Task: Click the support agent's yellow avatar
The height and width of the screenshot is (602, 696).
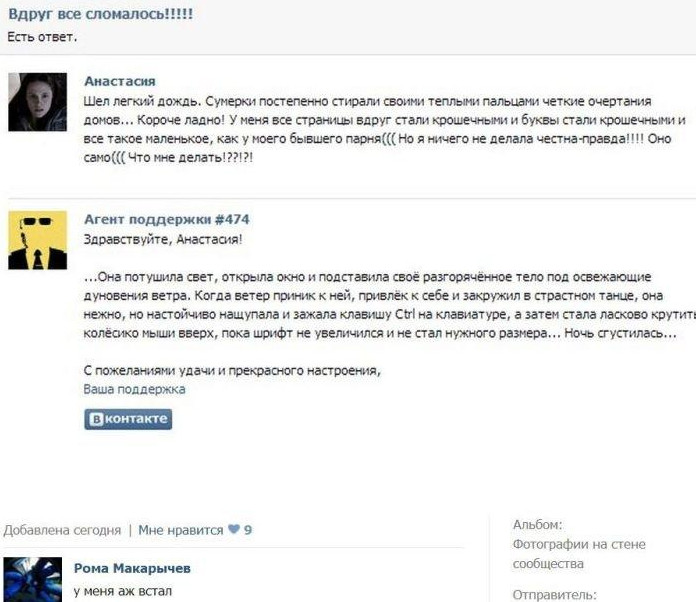Action: 38,240
